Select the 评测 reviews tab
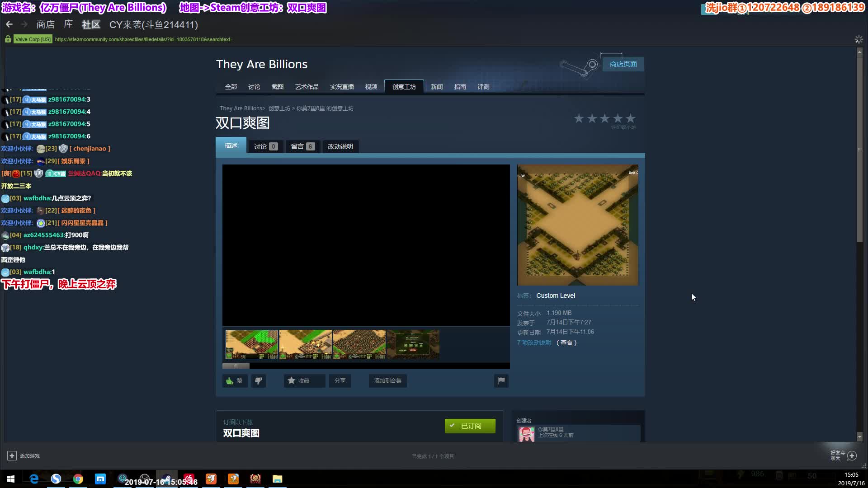 [484, 87]
